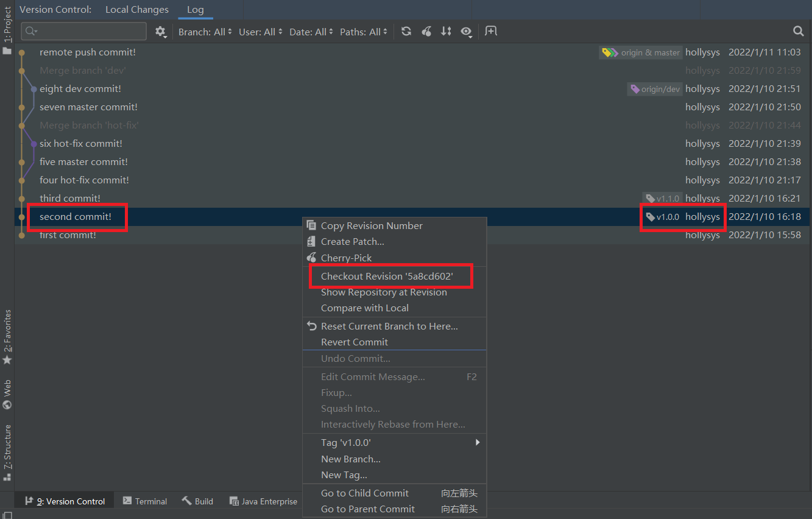Screen dimensions: 812x519
Task: Select the 'seven master commit!' row
Action: pos(413,107)
